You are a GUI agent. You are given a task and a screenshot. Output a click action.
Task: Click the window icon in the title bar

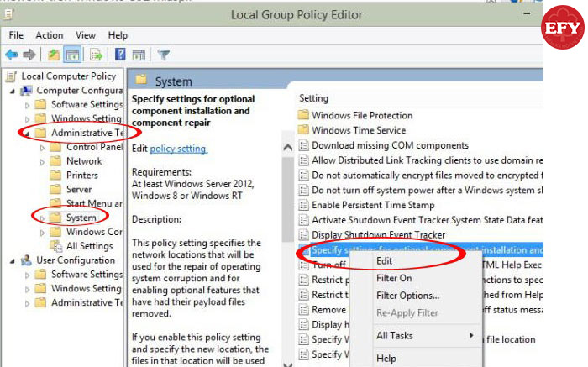[8, 14]
